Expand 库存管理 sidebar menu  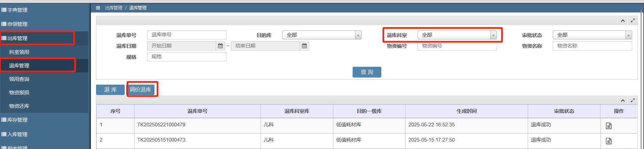click(44, 120)
